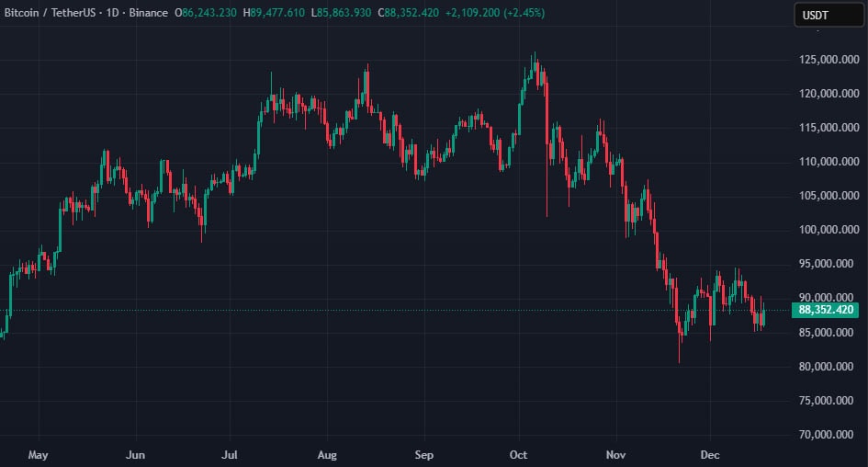Click the Dec label on time axis
The image size is (868, 467).
pyautogui.click(x=710, y=455)
